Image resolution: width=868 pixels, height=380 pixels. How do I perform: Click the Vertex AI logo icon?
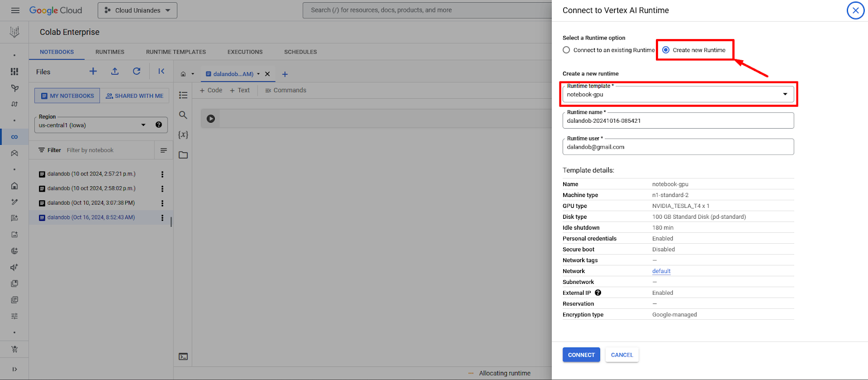[x=15, y=32]
